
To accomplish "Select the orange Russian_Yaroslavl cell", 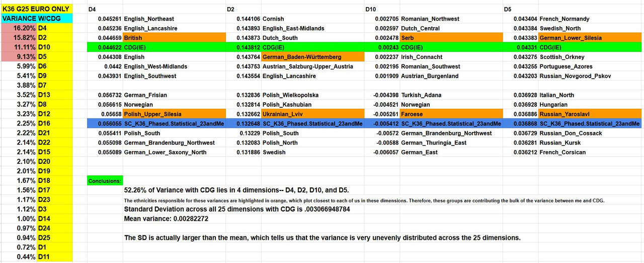I will [x=591, y=114].
